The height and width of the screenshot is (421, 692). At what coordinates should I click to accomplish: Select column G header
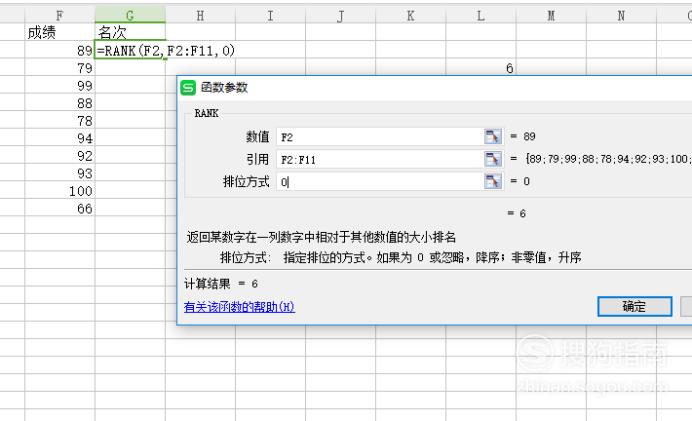pyautogui.click(x=130, y=15)
